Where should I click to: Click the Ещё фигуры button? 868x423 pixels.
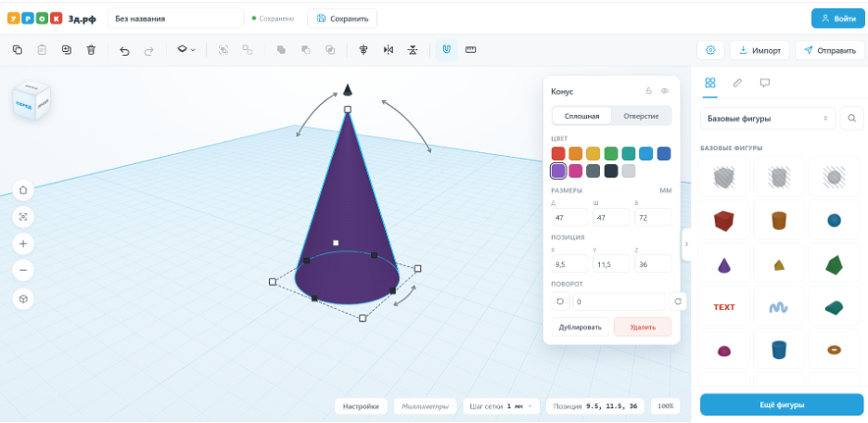(x=782, y=404)
